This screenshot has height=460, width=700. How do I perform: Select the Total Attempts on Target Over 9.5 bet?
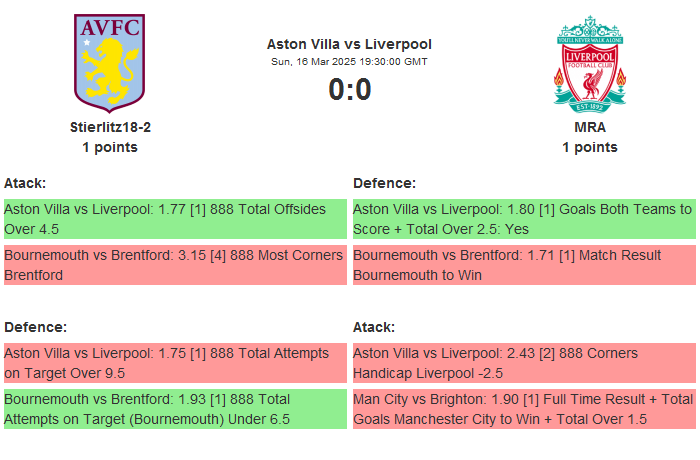point(175,363)
